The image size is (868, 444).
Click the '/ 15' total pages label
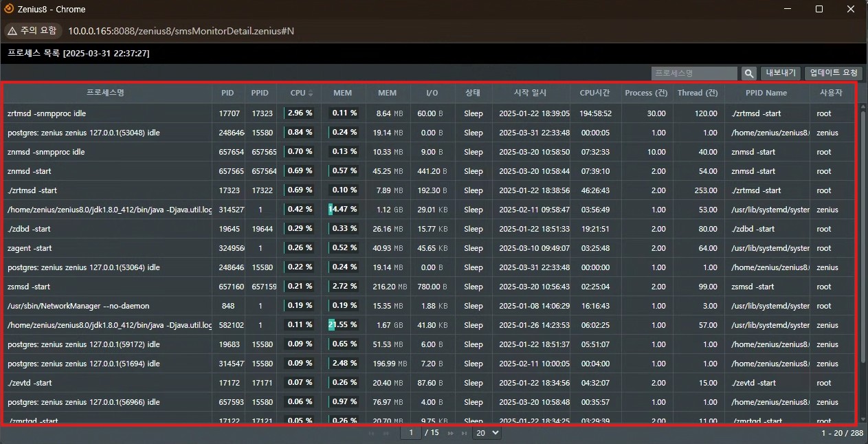pos(432,433)
